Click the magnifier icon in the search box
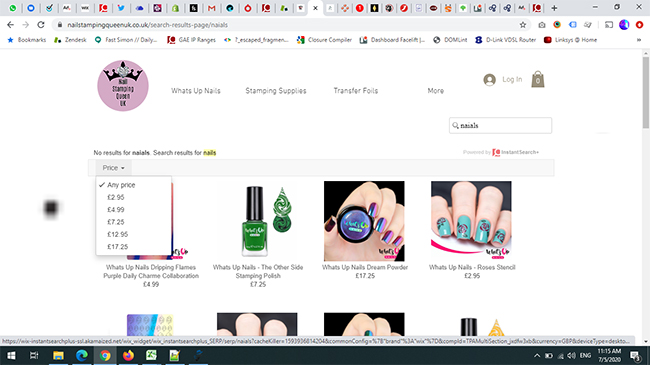The height and width of the screenshot is (365, 650). 456,125
